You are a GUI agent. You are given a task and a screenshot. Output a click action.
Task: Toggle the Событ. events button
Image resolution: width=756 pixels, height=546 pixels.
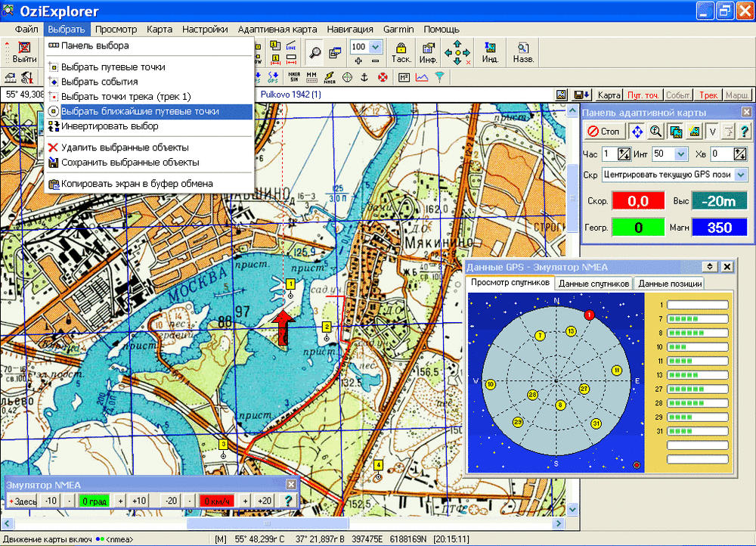point(678,95)
